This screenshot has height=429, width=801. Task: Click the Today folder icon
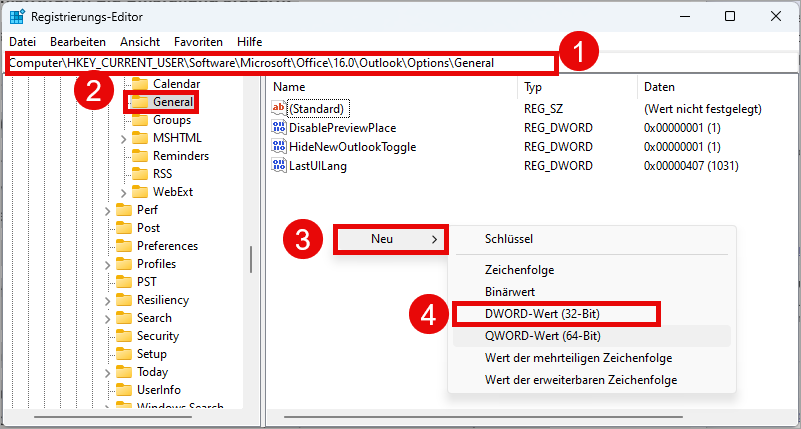click(124, 372)
